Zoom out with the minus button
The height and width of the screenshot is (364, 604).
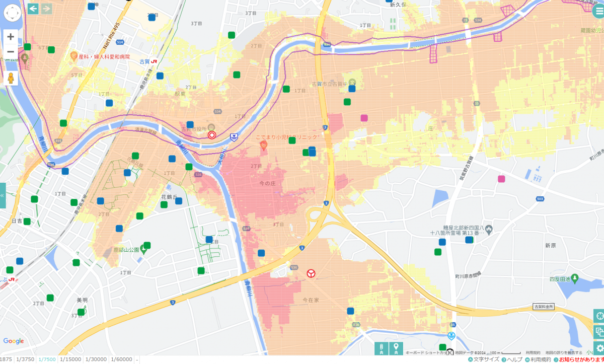point(11,52)
